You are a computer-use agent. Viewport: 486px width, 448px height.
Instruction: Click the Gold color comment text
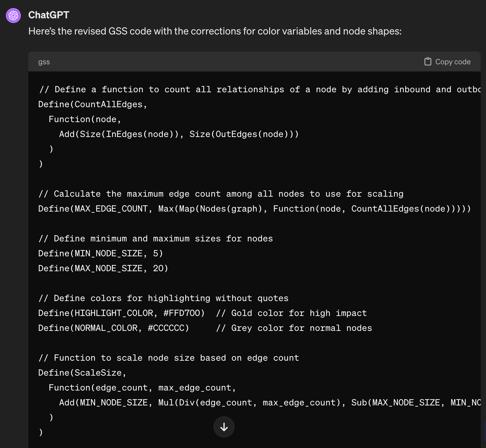[x=291, y=313]
